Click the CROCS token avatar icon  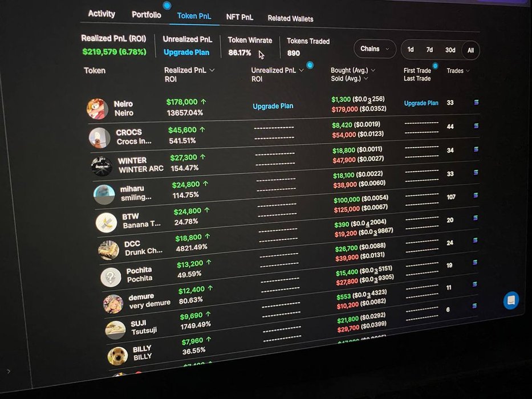[99, 137]
